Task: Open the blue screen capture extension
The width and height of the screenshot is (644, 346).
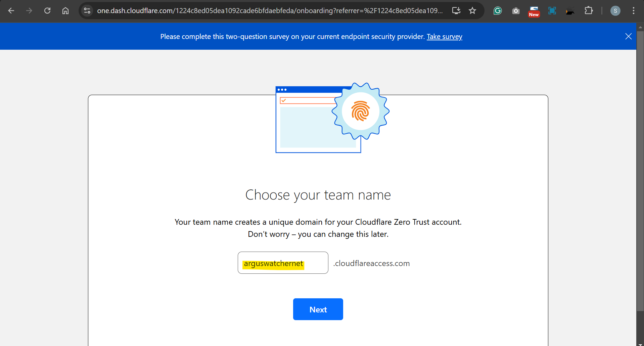Action: pyautogui.click(x=552, y=11)
